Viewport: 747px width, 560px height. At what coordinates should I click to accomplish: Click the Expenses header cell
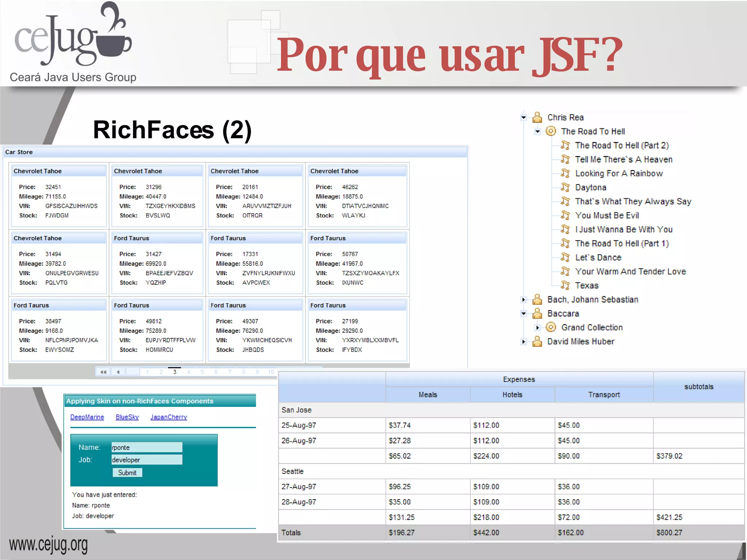coord(519,380)
